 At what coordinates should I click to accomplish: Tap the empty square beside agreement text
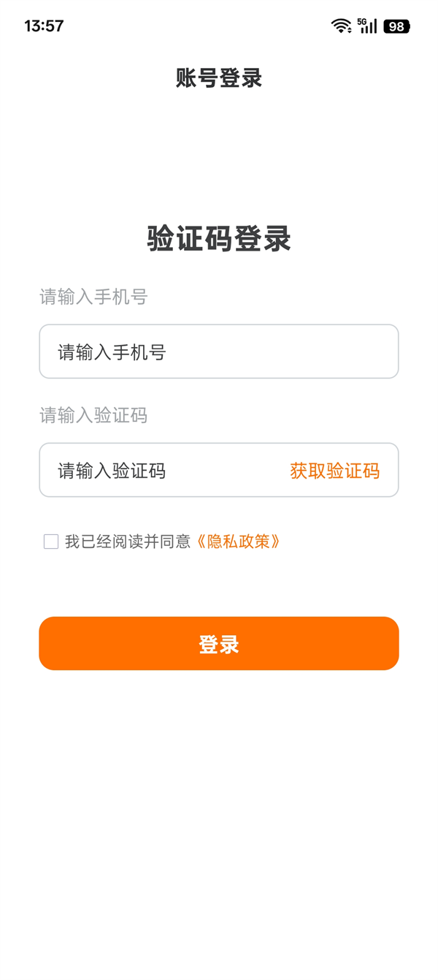coord(51,542)
